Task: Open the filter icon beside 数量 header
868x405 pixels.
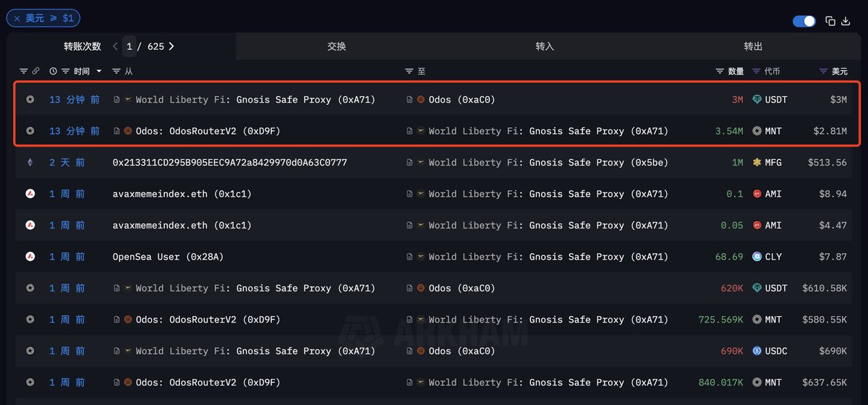Action: [720, 71]
